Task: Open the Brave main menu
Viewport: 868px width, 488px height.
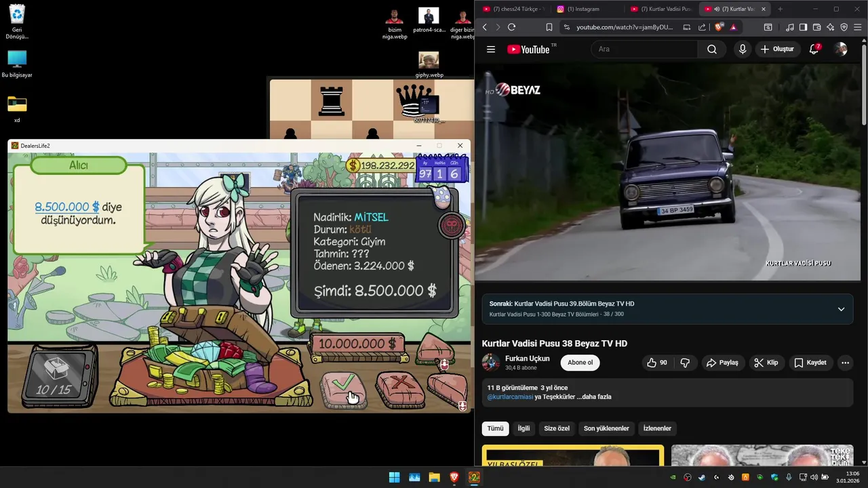Action: (859, 27)
